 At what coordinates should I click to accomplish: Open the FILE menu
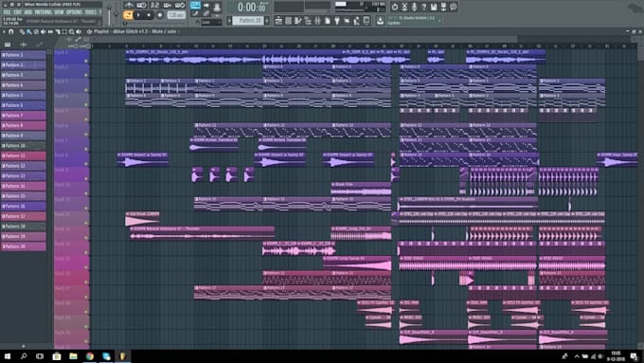point(7,12)
